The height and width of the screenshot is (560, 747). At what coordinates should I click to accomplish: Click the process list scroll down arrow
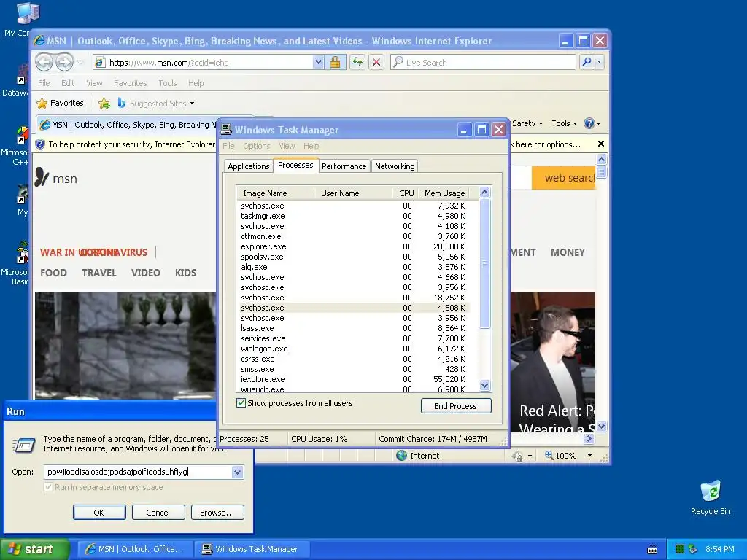pyautogui.click(x=484, y=385)
